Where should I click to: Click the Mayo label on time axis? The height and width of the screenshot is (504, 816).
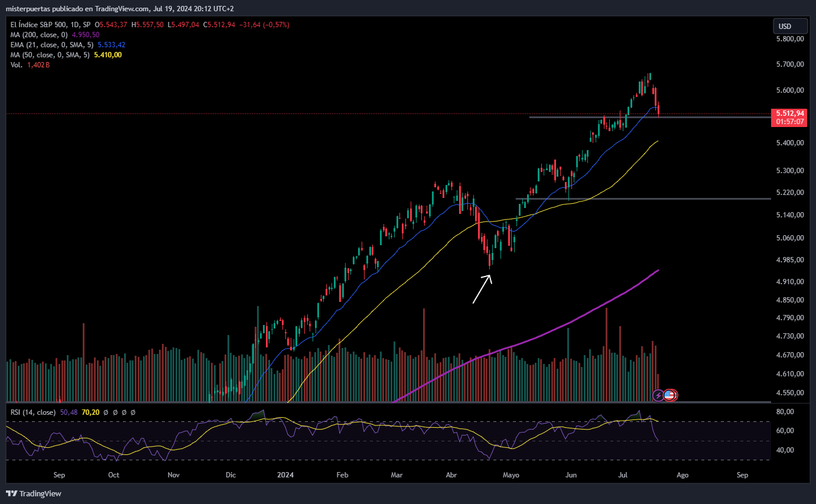[x=511, y=474]
